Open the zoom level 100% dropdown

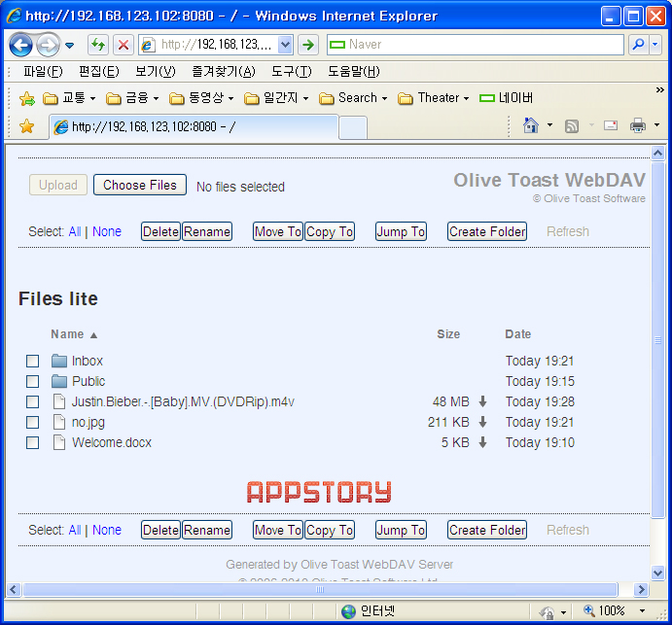(643, 610)
